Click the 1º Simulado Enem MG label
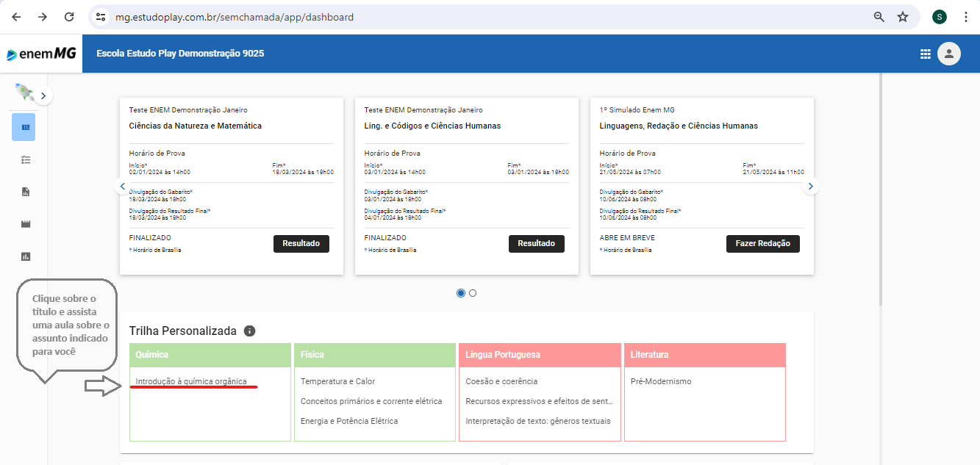This screenshot has width=980, height=465. (x=637, y=109)
